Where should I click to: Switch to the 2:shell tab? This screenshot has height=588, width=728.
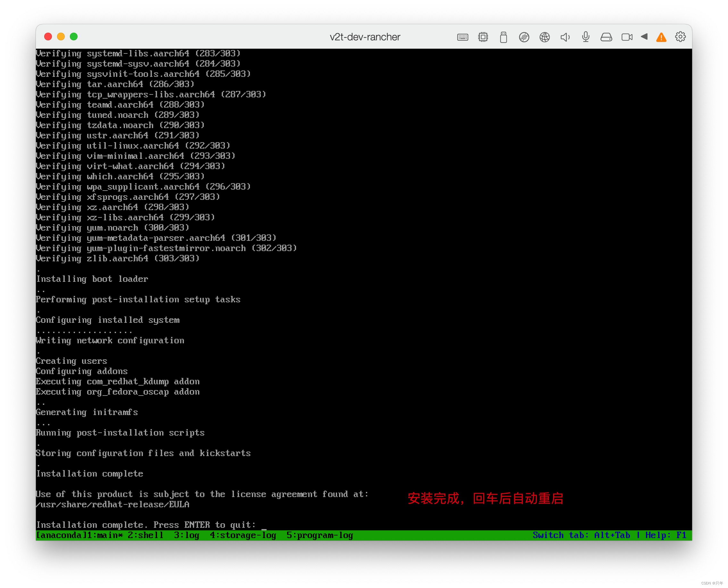coord(145,535)
